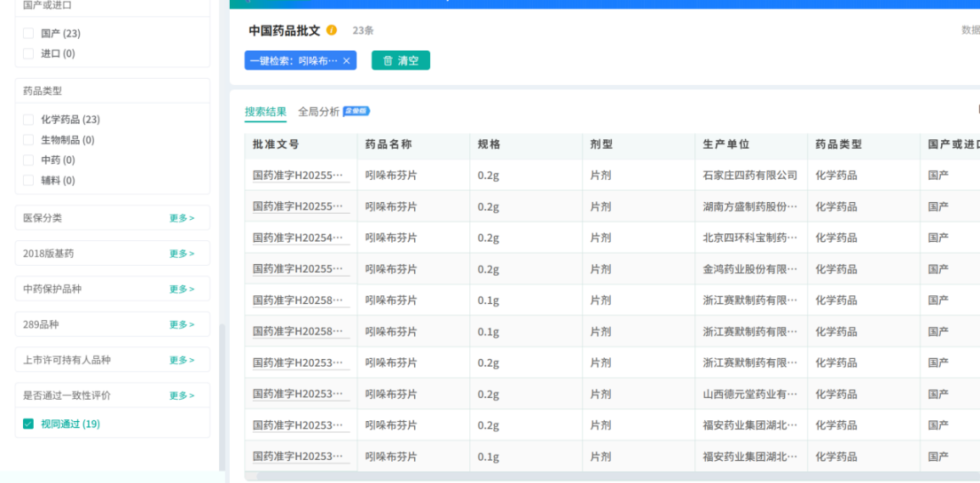Image resolution: width=980 pixels, height=483 pixels.
Task: Toggle the 进口 (0) checkbox
Action: [28, 54]
